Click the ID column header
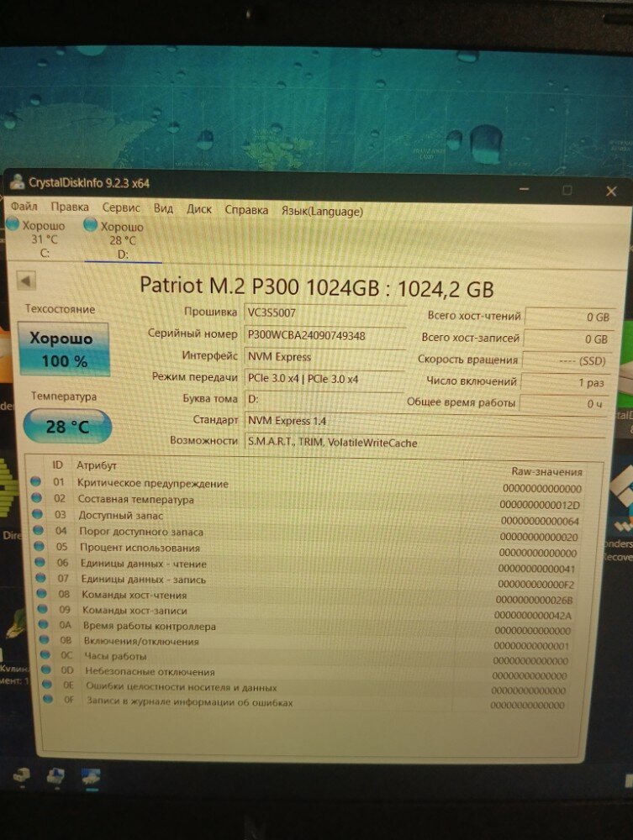This screenshot has width=633, height=840. pos(57,465)
